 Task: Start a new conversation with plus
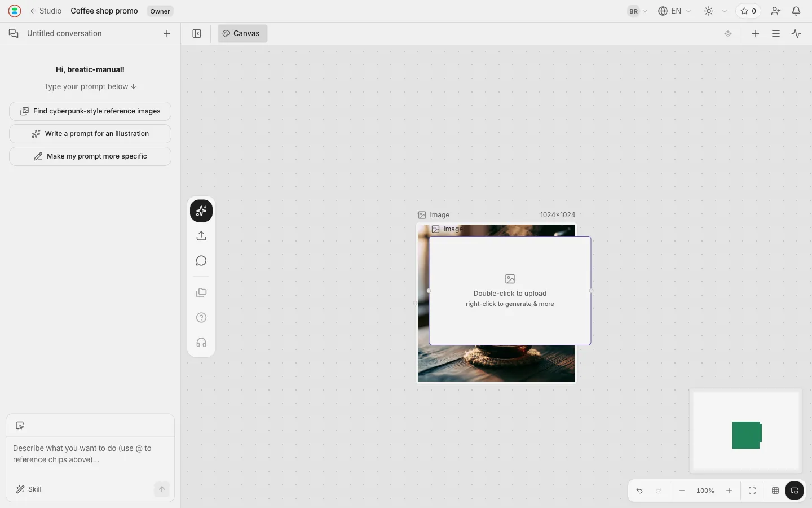(167, 34)
